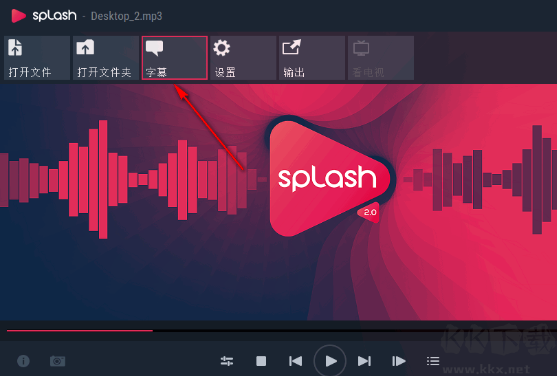Screen dimensions: 557x376
Task: Stop playback with the square button
Action: click(x=261, y=361)
